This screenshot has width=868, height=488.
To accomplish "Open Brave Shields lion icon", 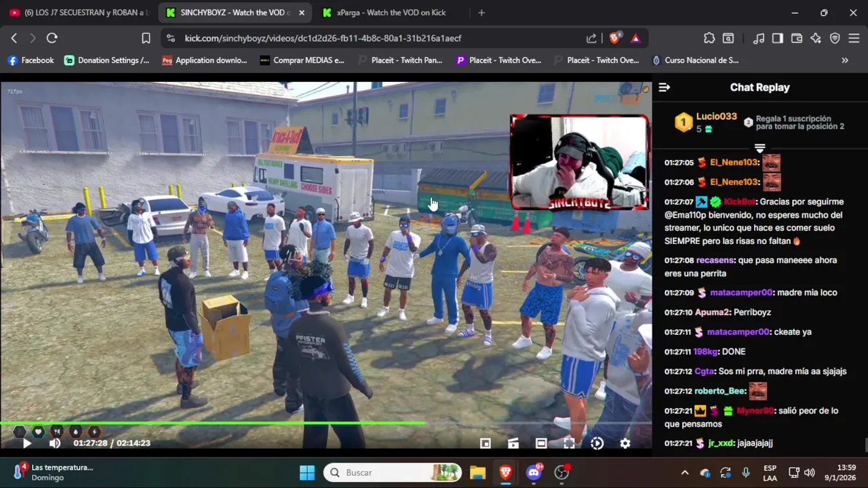I will 614,39.
